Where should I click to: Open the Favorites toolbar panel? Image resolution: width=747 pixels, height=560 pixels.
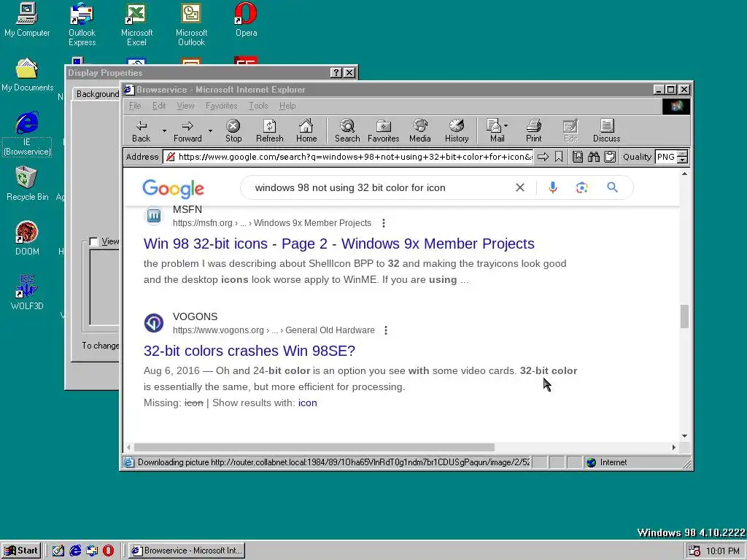pyautogui.click(x=384, y=131)
